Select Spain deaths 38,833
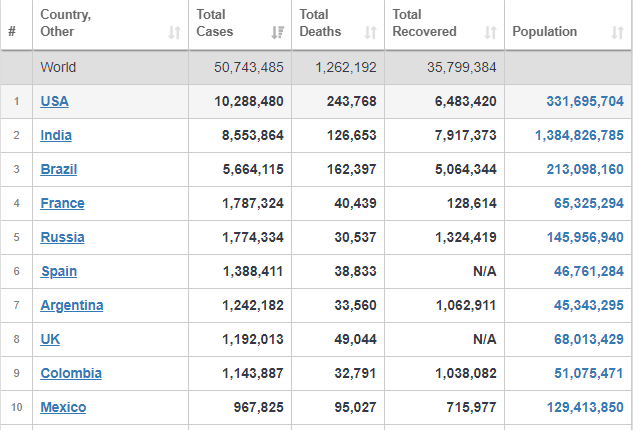Screen dimensions: 634x430 point(355,271)
